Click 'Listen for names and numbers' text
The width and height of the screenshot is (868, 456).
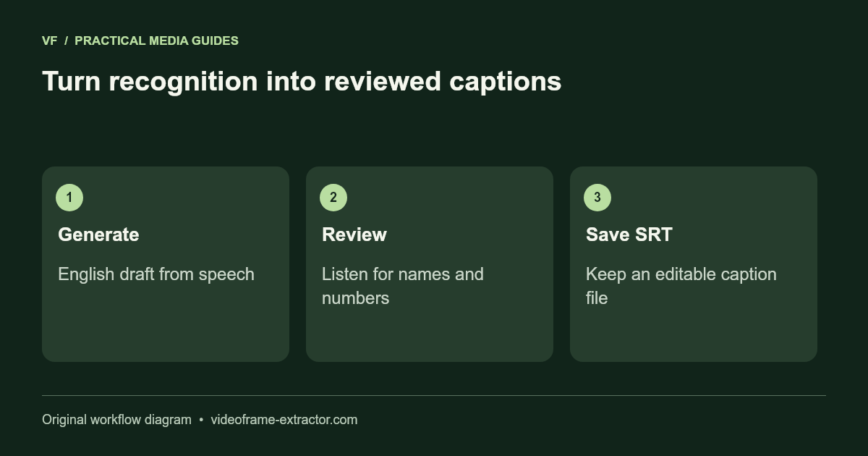tap(403, 286)
